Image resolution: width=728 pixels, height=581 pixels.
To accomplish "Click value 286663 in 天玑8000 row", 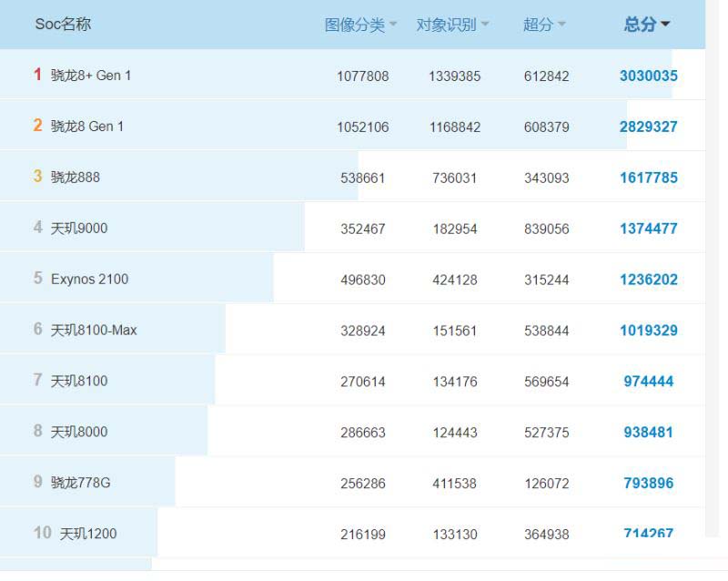I will (x=362, y=433).
